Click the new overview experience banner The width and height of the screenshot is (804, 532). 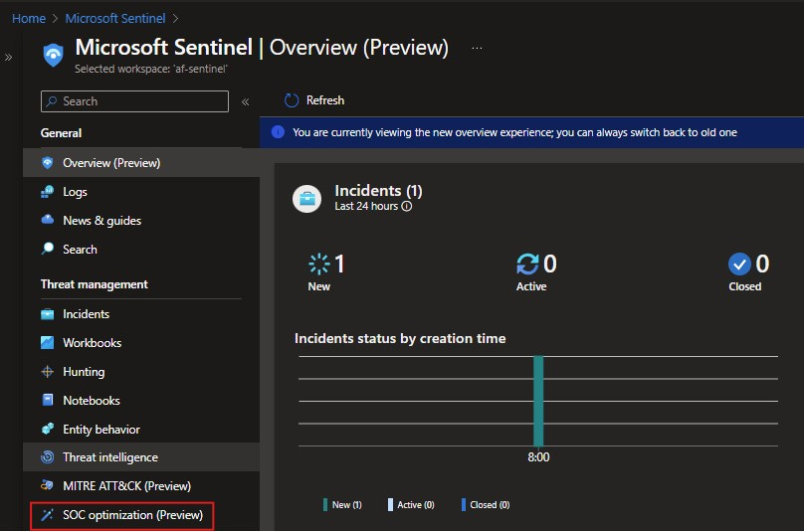pyautogui.click(x=531, y=132)
